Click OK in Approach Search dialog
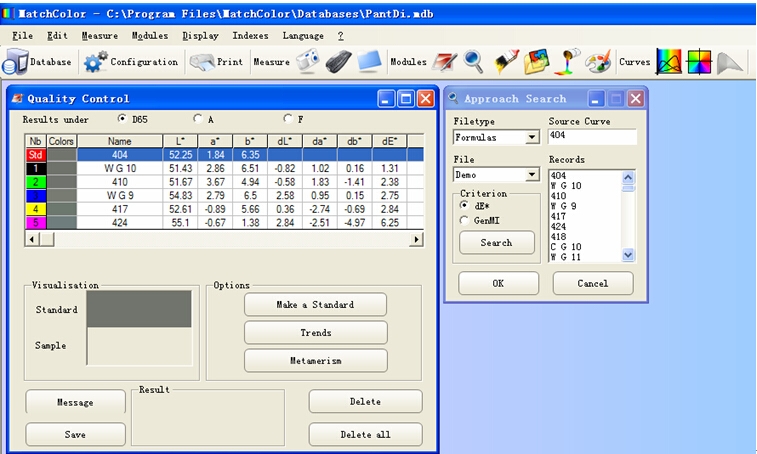 coord(498,283)
